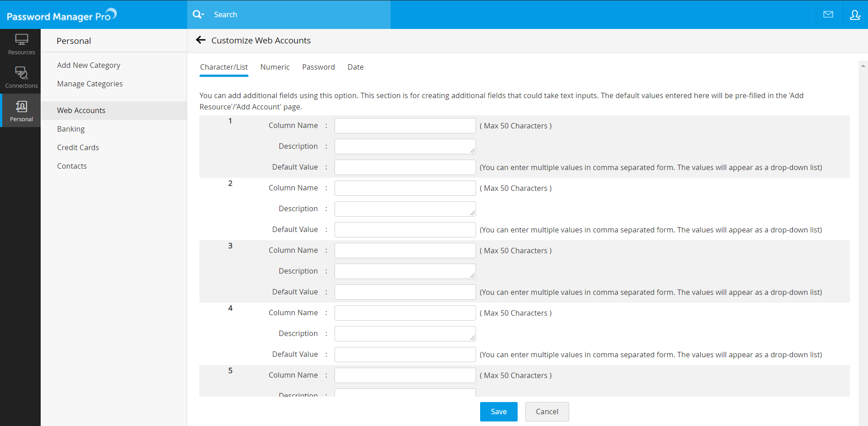Switch to the Date tab

355,67
